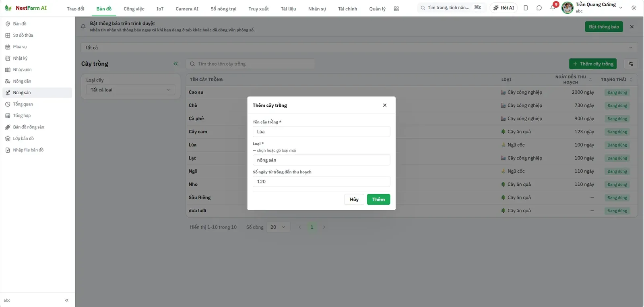Open Bản đồ in the sidebar

coord(37,24)
